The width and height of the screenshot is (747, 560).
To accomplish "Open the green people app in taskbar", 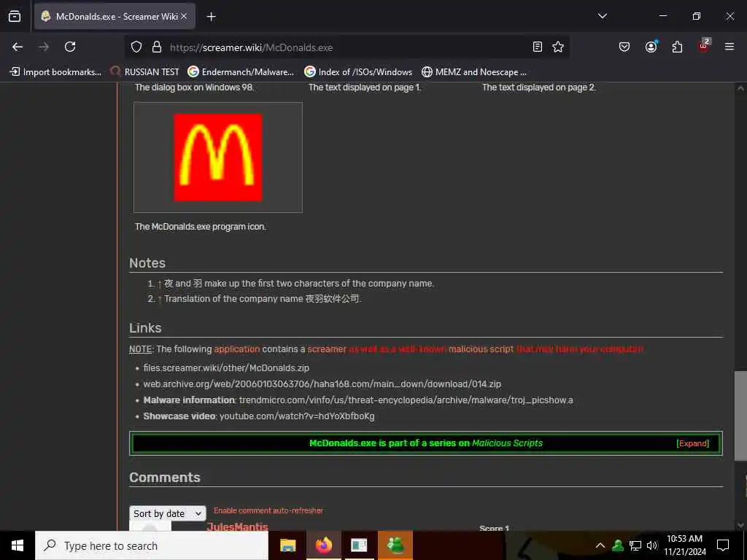I will pos(395,545).
